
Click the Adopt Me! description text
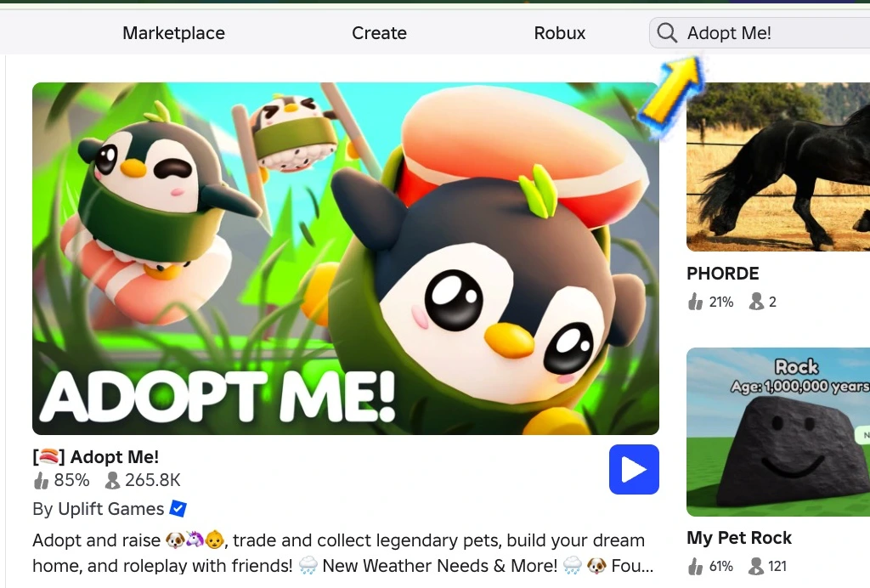[343, 552]
